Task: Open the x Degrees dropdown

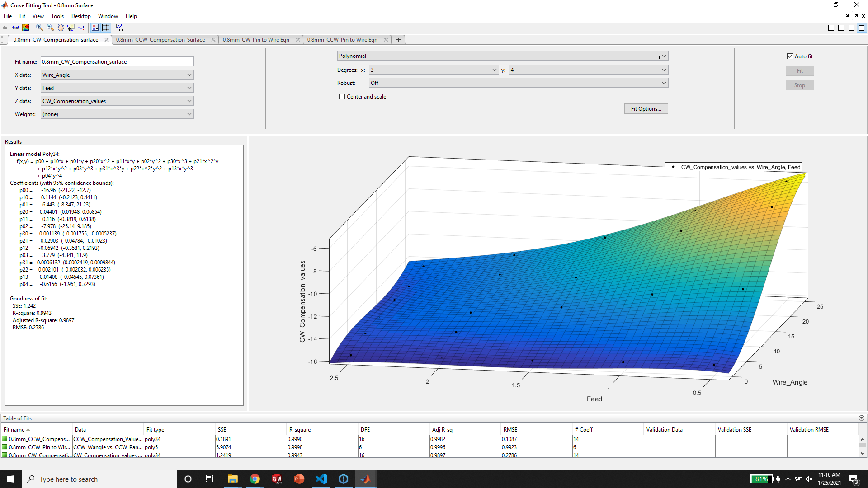Action: coord(434,70)
